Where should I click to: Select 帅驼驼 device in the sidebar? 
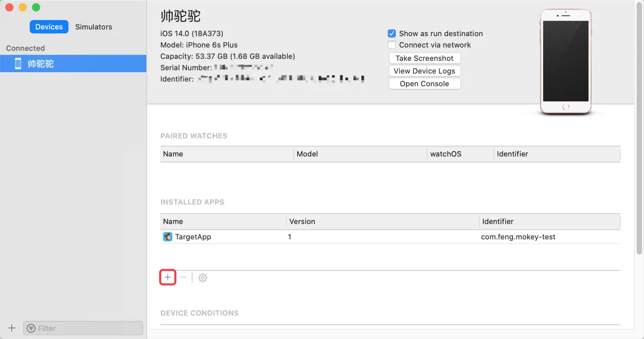click(x=73, y=64)
